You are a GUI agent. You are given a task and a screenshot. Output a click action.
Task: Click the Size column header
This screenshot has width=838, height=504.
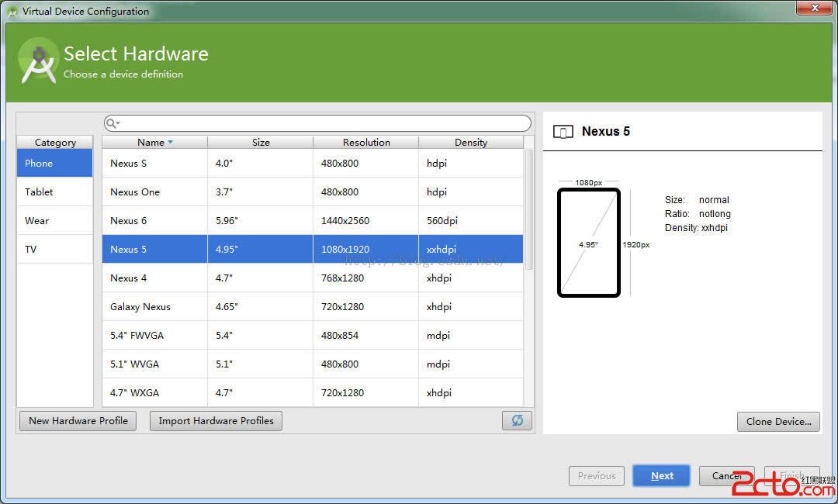pyautogui.click(x=261, y=143)
